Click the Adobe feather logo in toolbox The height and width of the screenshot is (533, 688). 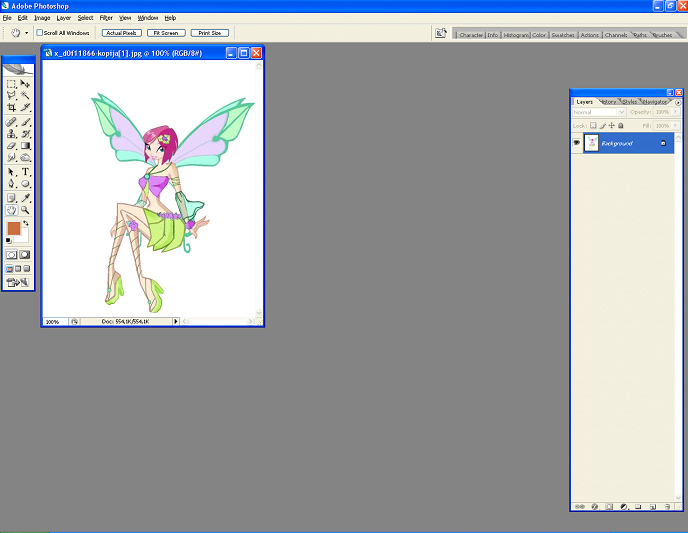coord(18,70)
